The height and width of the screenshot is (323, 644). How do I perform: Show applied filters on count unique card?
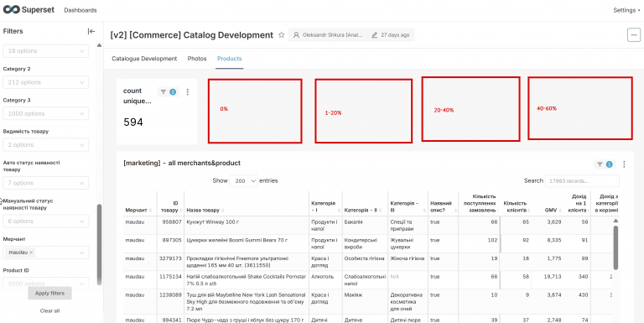click(168, 92)
